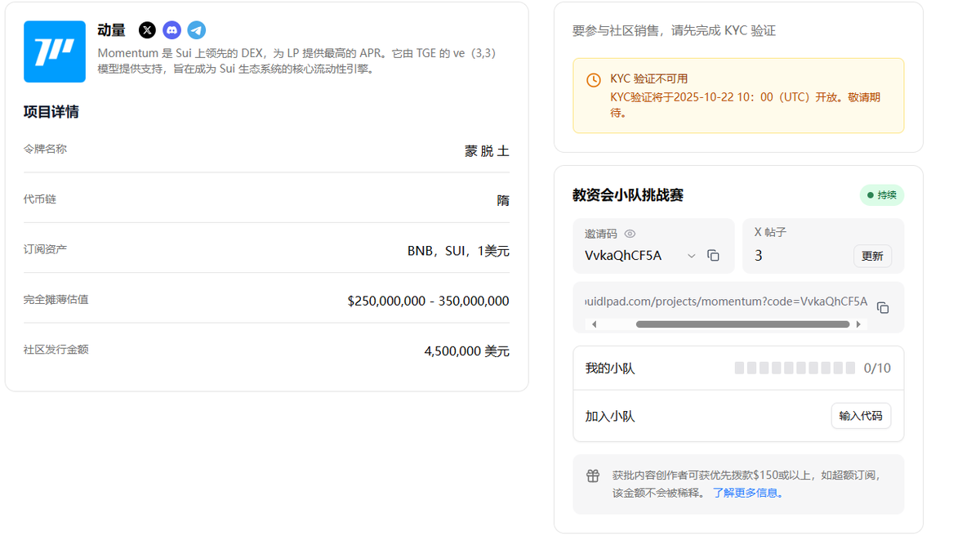The image size is (980, 536).
Task: Click the left arrow of link scrollbar
Action: pyautogui.click(x=594, y=324)
